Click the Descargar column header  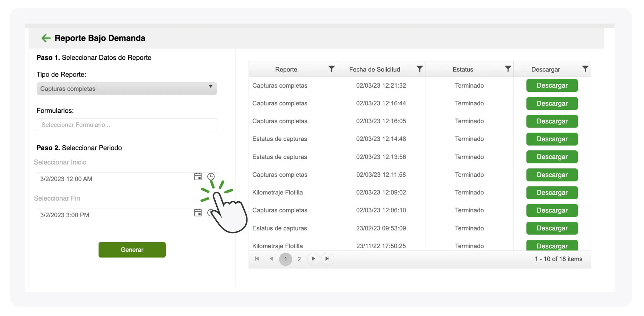coord(546,69)
